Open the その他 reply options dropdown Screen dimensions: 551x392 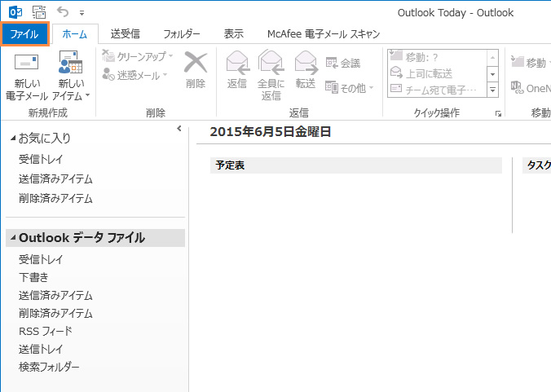click(350, 88)
